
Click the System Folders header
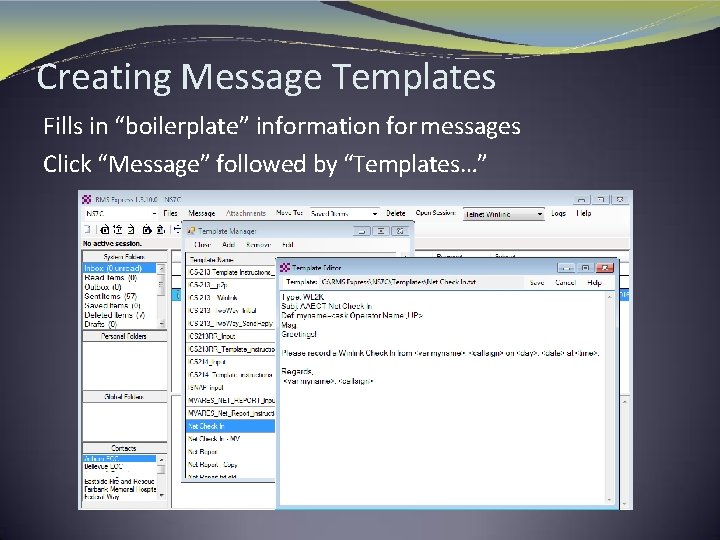coord(124,257)
